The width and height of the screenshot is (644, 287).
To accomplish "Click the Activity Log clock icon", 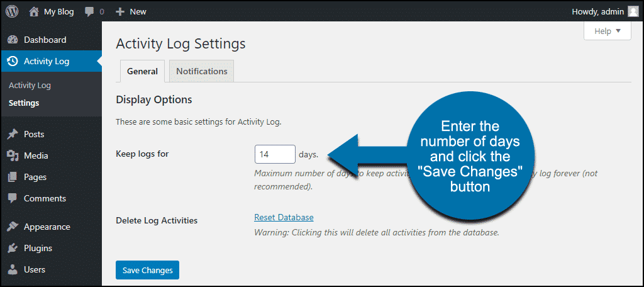I will [13, 61].
